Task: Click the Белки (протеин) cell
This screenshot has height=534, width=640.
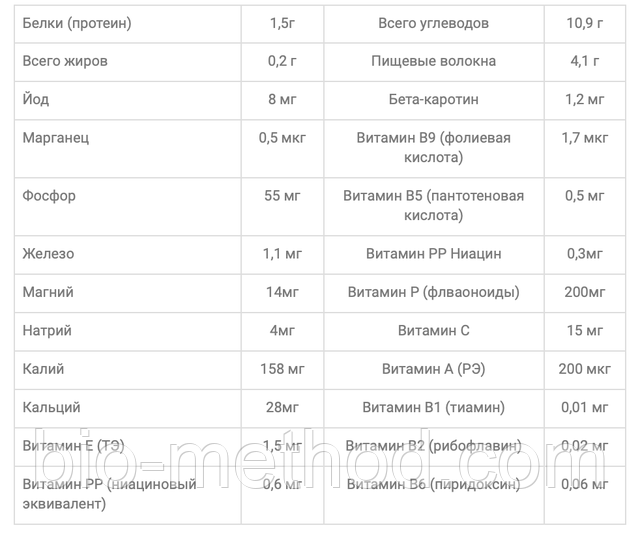Action: pyautogui.click(x=127, y=24)
